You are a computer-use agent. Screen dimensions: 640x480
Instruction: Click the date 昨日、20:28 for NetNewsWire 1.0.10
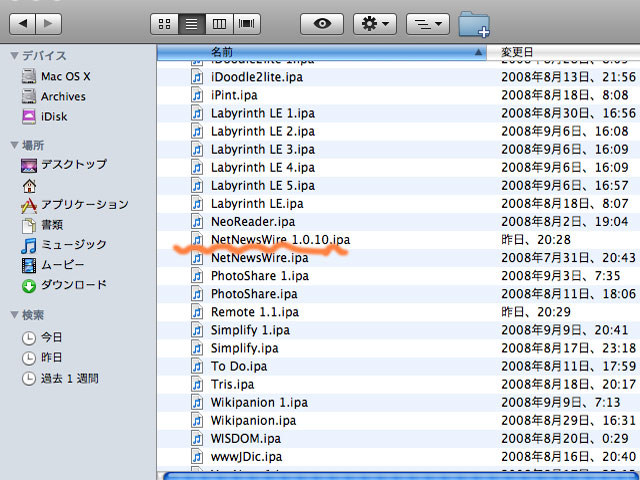point(536,240)
